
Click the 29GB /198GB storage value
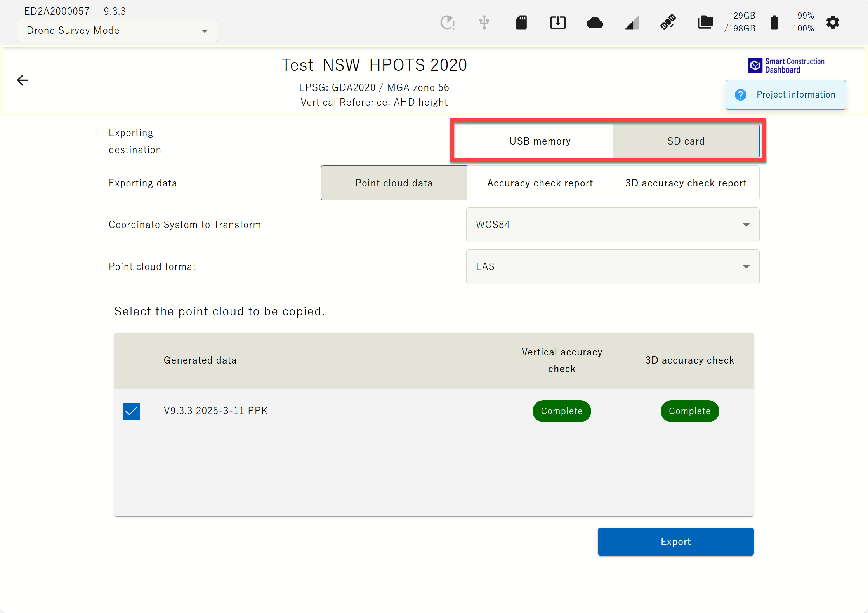tap(740, 22)
